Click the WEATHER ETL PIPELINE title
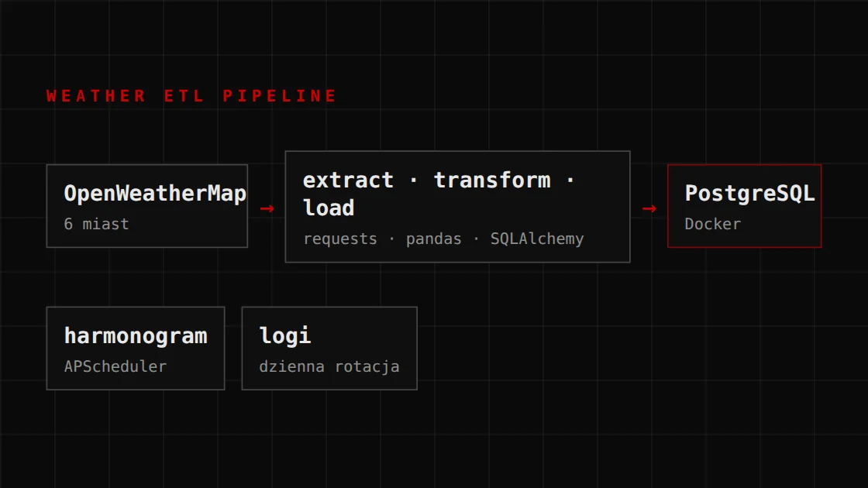This screenshot has height=488, width=868. [191, 96]
